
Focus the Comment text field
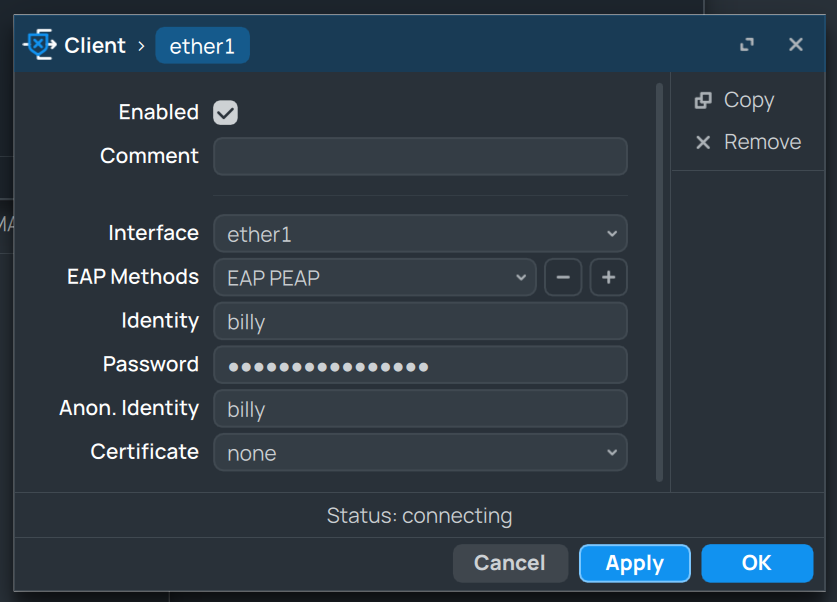420,157
